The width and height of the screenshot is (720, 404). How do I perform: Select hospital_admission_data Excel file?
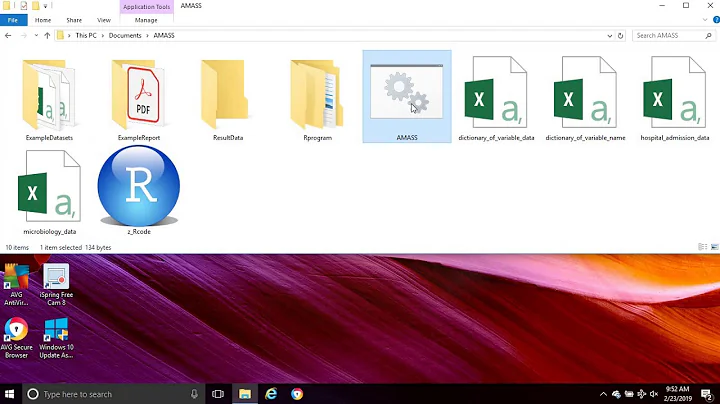click(675, 99)
